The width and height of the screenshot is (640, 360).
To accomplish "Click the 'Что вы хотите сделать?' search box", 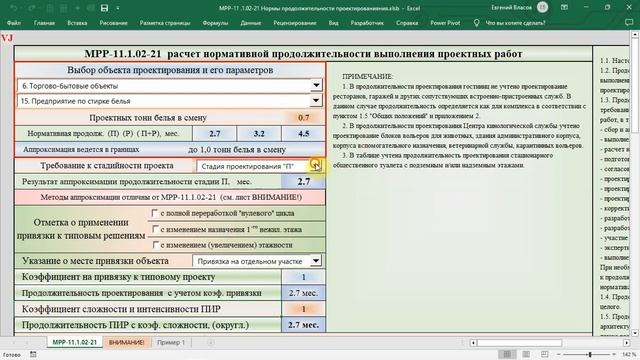I will [x=515, y=23].
